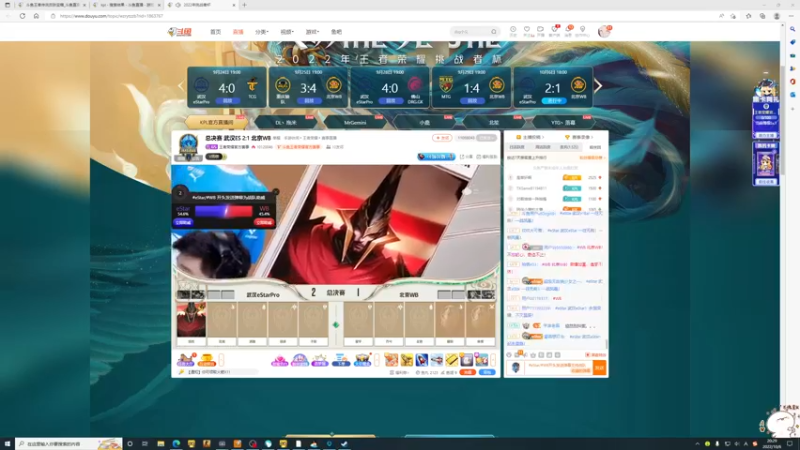
Task: Send the blue rocket gift
Action: click(421, 360)
